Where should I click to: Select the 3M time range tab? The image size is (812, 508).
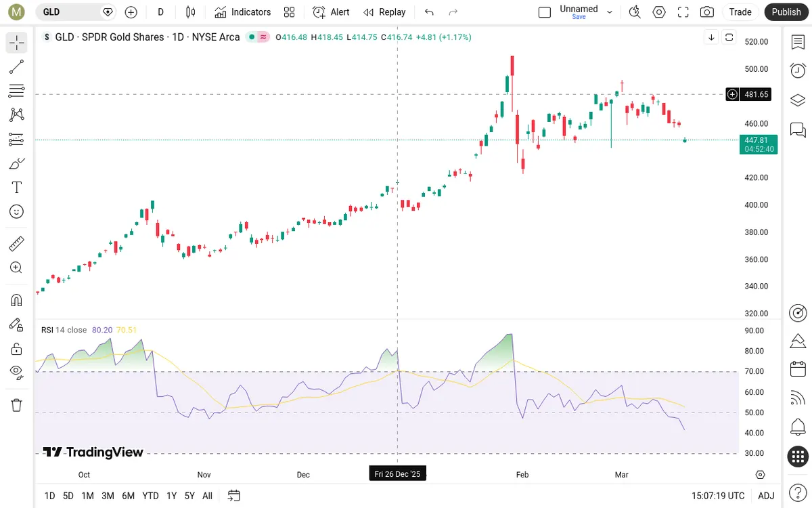[108, 496]
